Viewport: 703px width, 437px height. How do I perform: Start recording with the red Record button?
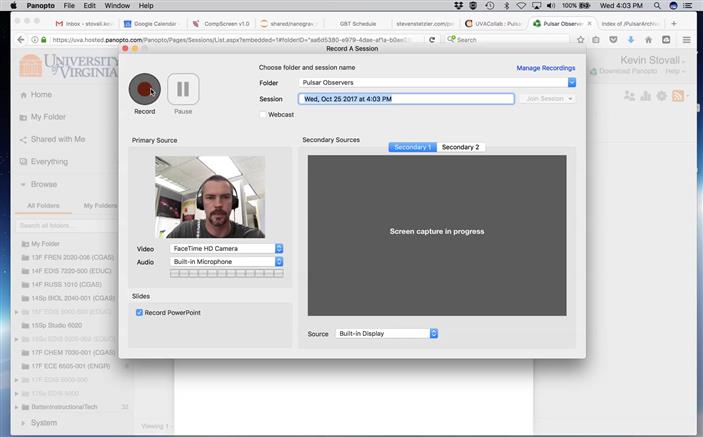click(144, 90)
